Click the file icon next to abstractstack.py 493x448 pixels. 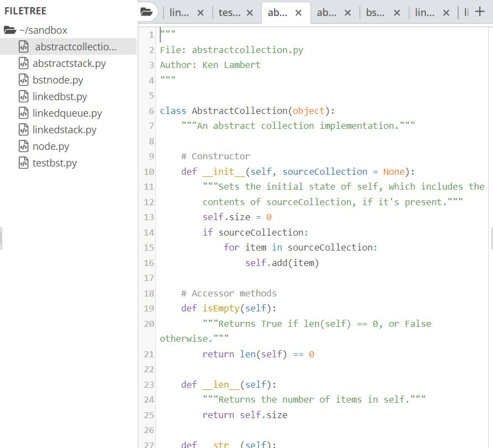(24, 63)
